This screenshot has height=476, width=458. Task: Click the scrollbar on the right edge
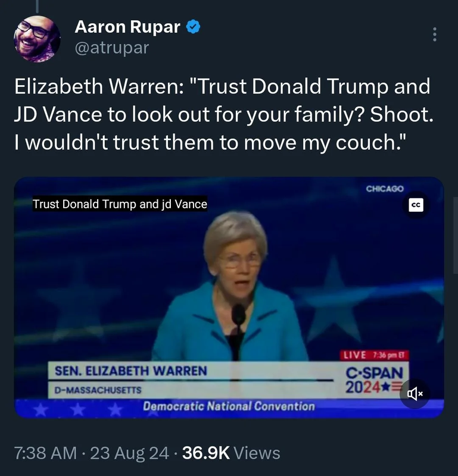coord(455,236)
